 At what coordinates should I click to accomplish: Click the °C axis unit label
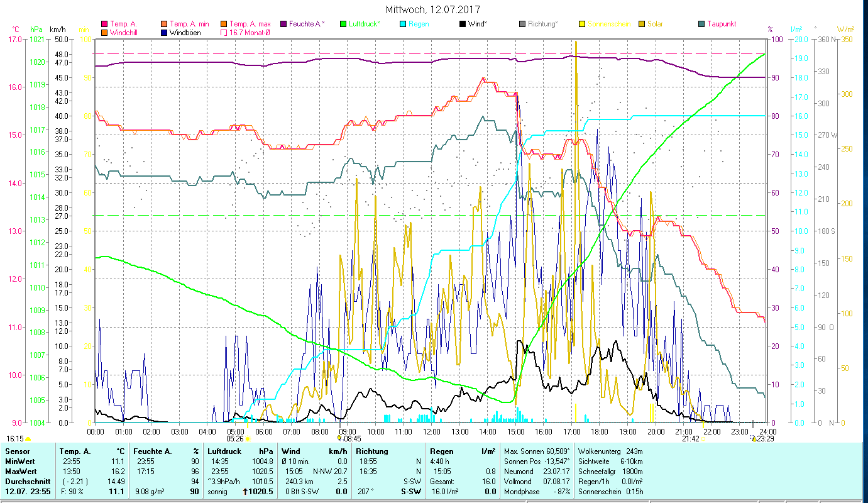coord(17,29)
